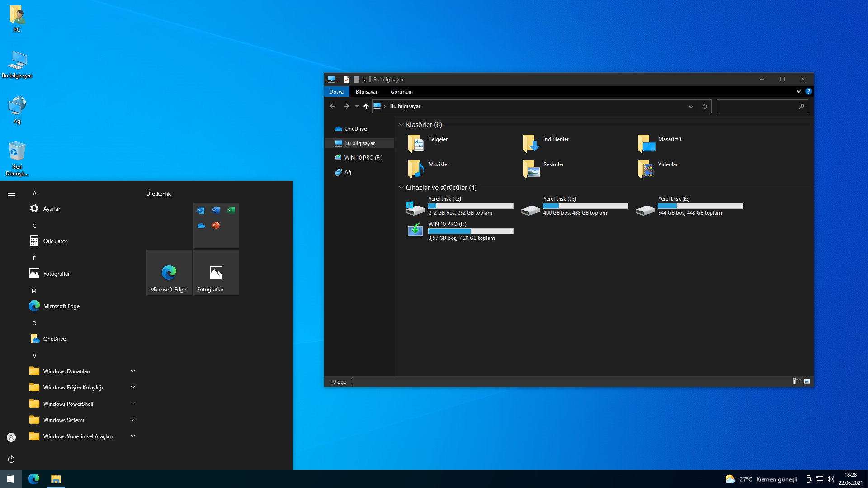Open the Belgeler folder icon
Screen dimensions: 868x488
(x=415, y=144)
